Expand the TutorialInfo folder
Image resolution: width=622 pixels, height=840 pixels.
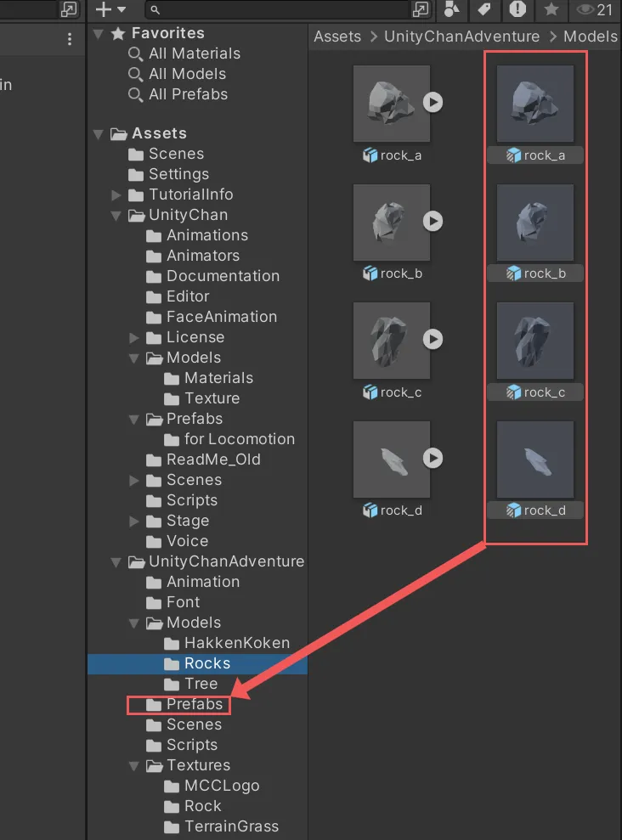coord(116,194)
